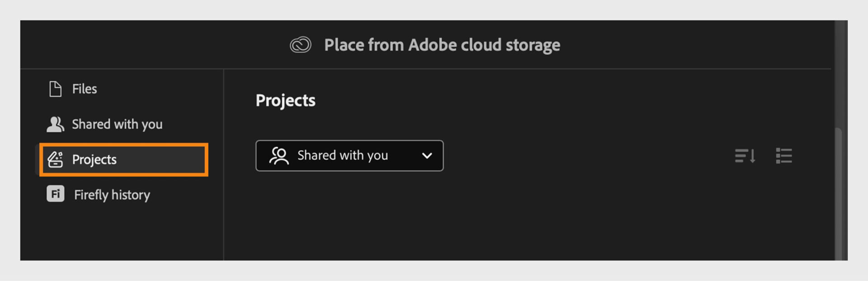Click the people icon inside the filter selector
This screenshot has height=281, width=868.
click(x=279, y=156)
